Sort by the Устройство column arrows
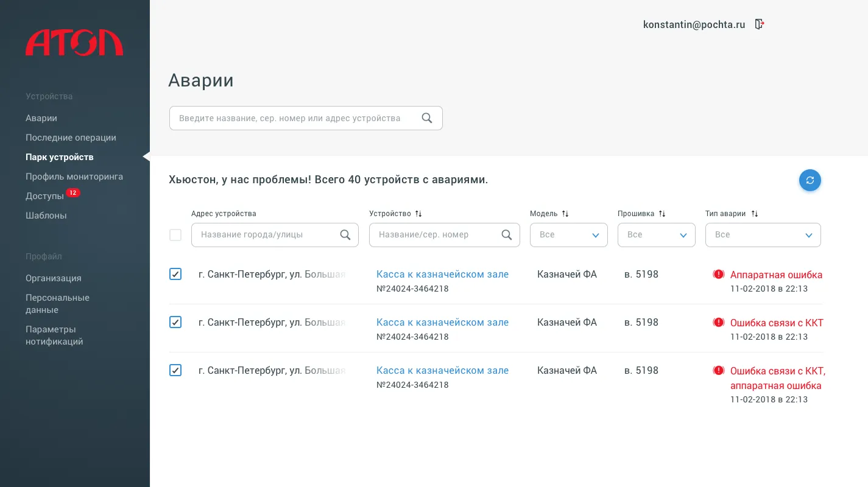The image size is (868, 487). tap(418, 214)
